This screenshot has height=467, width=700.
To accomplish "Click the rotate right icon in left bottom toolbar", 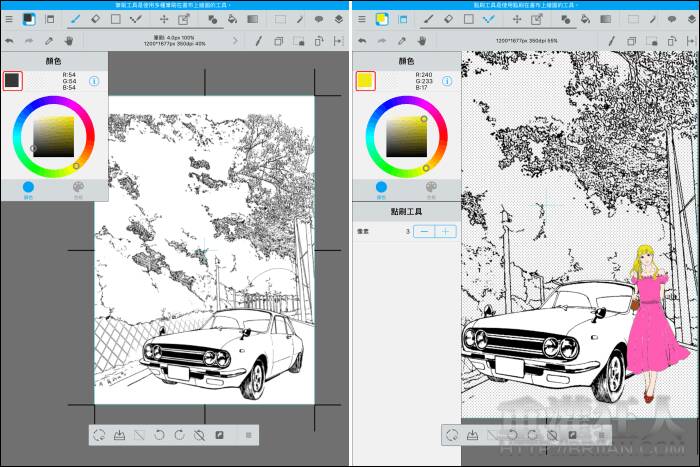I will pyautogui.click(x=179, y=435).
